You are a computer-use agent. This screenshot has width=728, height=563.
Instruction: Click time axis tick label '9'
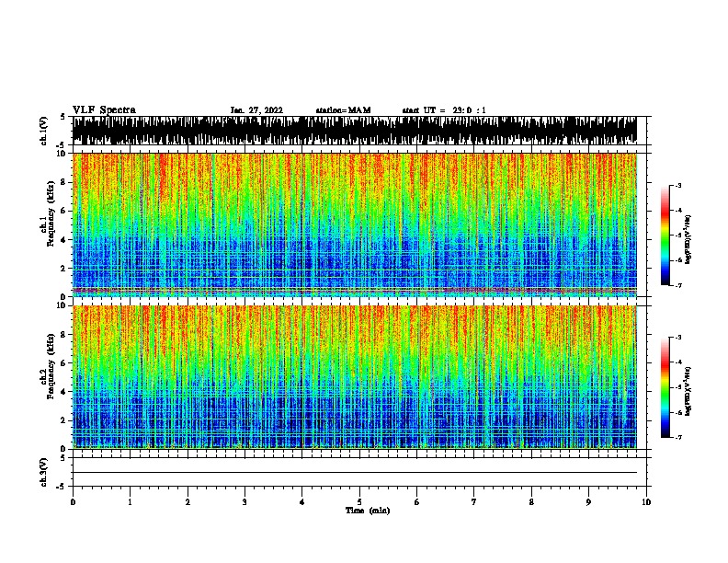[x=588, y=502]
